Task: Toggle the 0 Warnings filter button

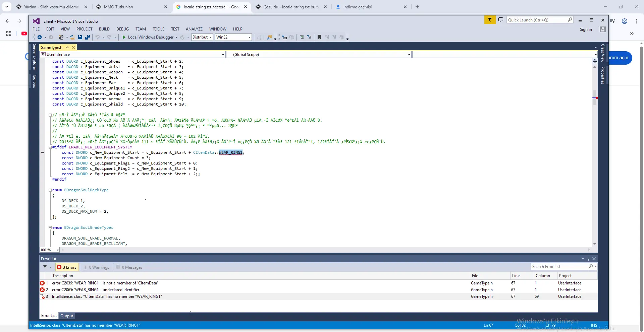Action: click(x=97, y=267)
